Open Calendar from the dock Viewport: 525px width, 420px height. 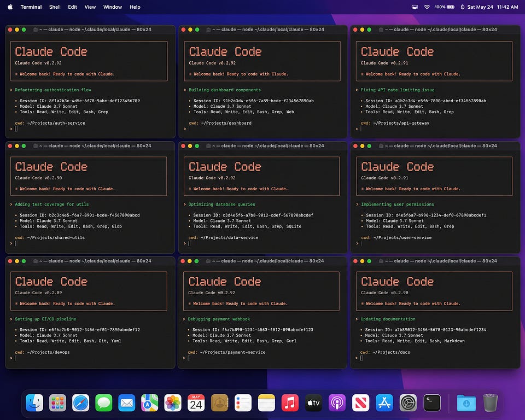tap(196, 402)
